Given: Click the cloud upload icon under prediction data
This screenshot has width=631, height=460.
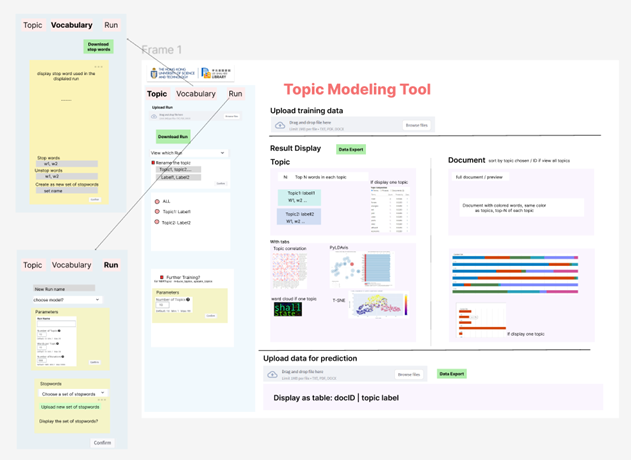Looking at the screenshot, I should (272, 374).
